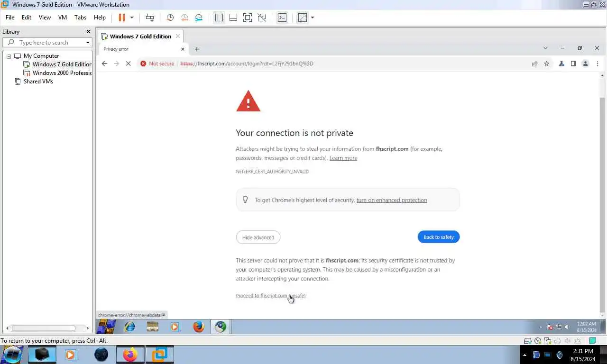Open the View menu
607x364 pixels.
pos(45,18)
